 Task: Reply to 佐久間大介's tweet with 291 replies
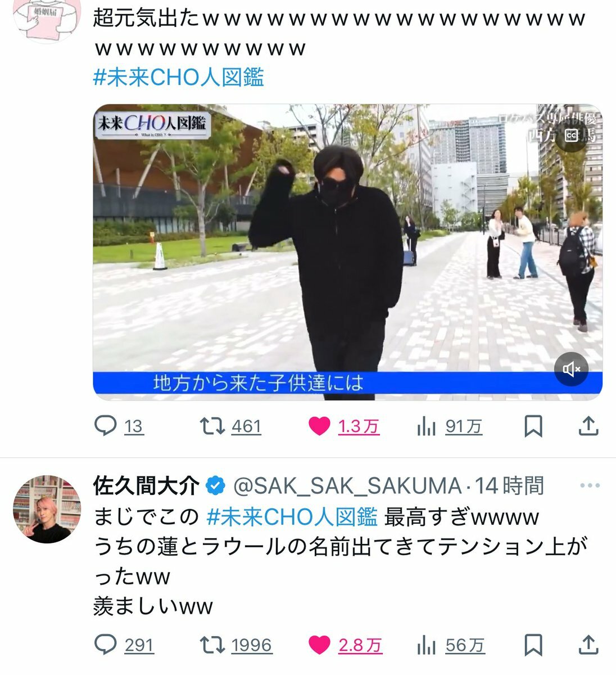(124, 645)
